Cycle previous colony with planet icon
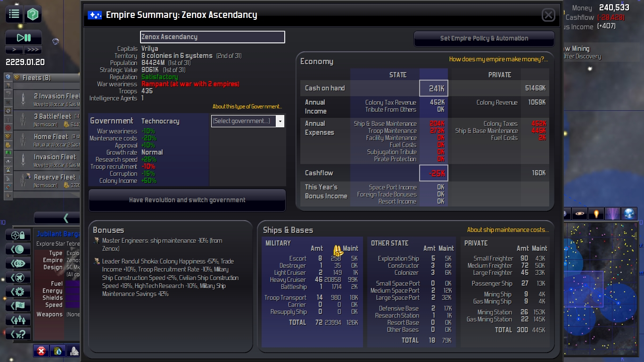The height and width of the screenshot is (362, 644). pyautogui.click(x=18, y=249)
